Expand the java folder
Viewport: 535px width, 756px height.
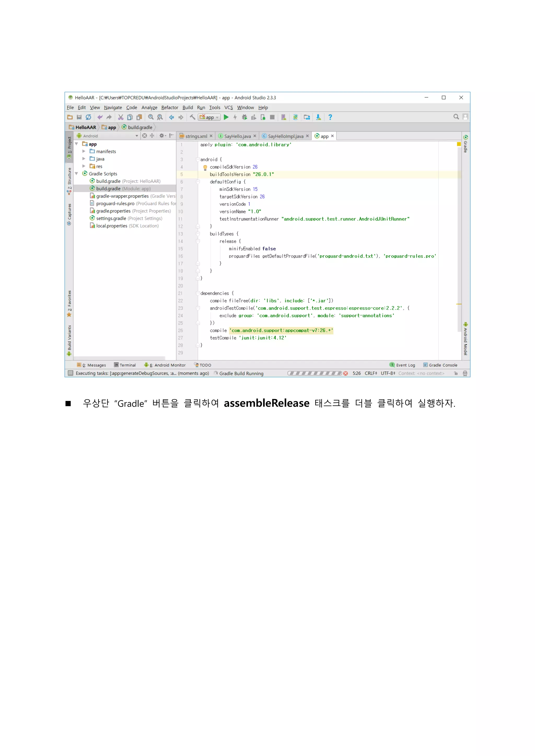click(x=84, y=159)
